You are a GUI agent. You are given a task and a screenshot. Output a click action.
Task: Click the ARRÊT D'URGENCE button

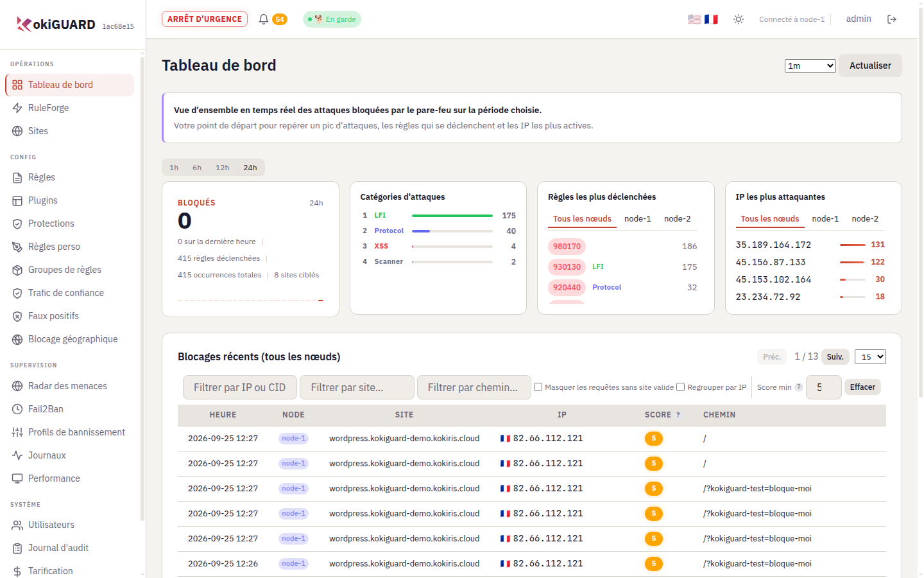[x=205, y=19]
